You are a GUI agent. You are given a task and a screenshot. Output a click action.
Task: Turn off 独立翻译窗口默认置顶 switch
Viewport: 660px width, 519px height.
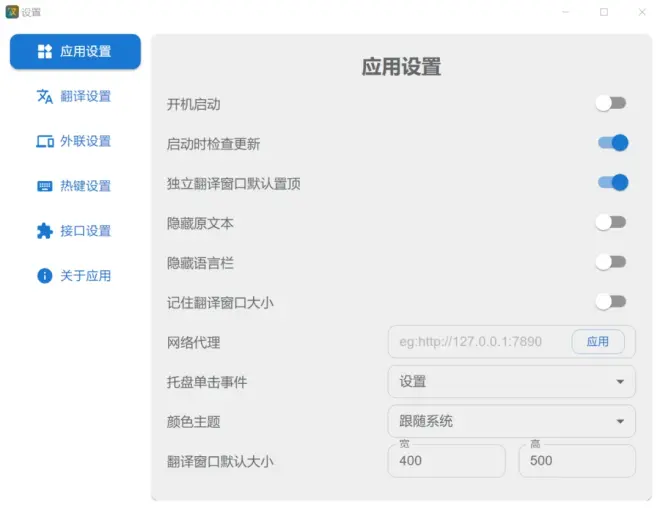[612, 182]
